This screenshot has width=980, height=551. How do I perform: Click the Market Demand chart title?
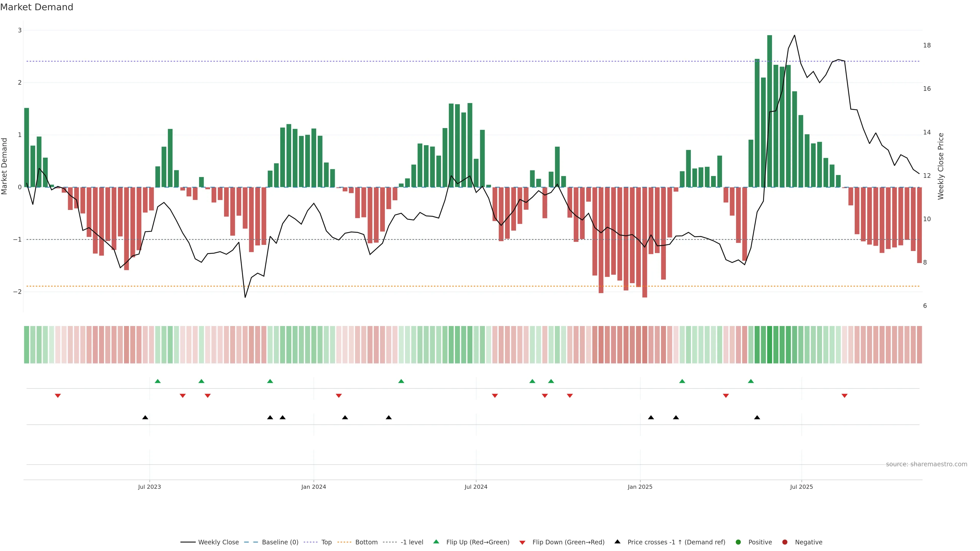pyautogui.click(x=36, y=7)
